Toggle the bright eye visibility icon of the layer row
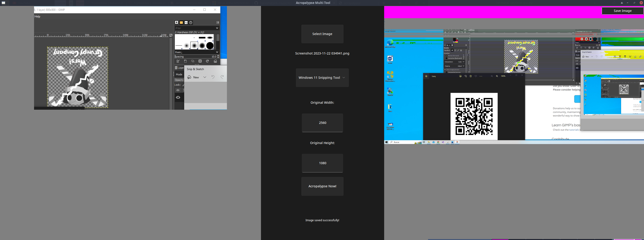The height and width of the screenshot is (240, 644). point(178,98)
